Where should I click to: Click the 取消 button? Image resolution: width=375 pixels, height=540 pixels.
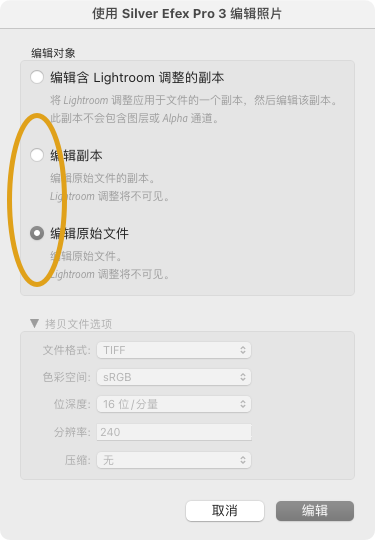225,511
